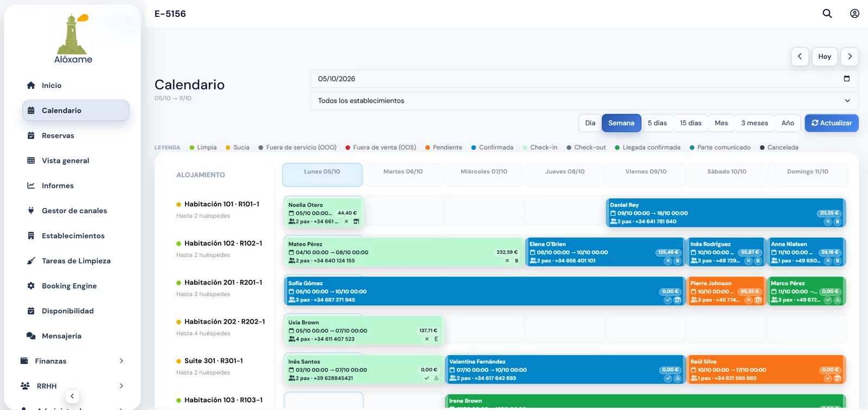Select the 15 días view

tap(691, 123)
